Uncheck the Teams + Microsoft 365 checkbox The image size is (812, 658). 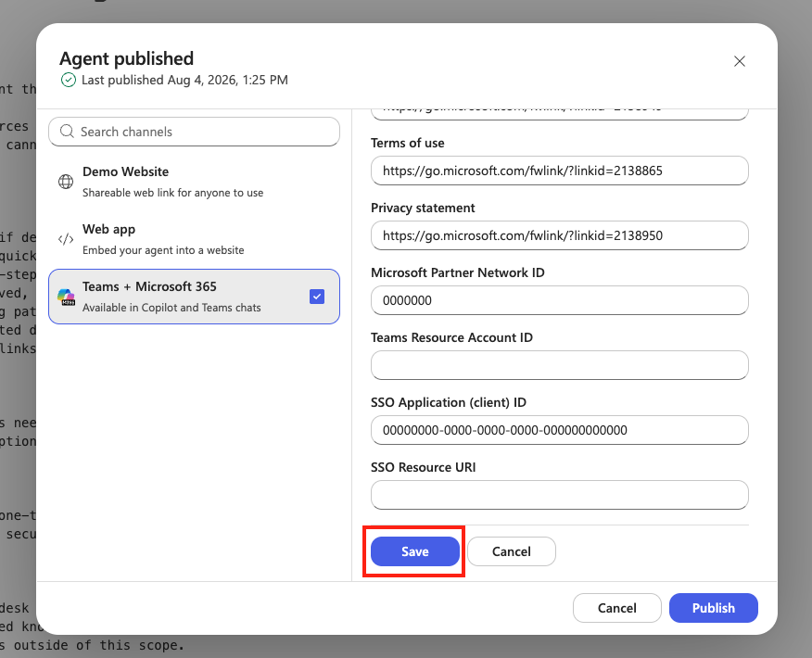point(317,297)
